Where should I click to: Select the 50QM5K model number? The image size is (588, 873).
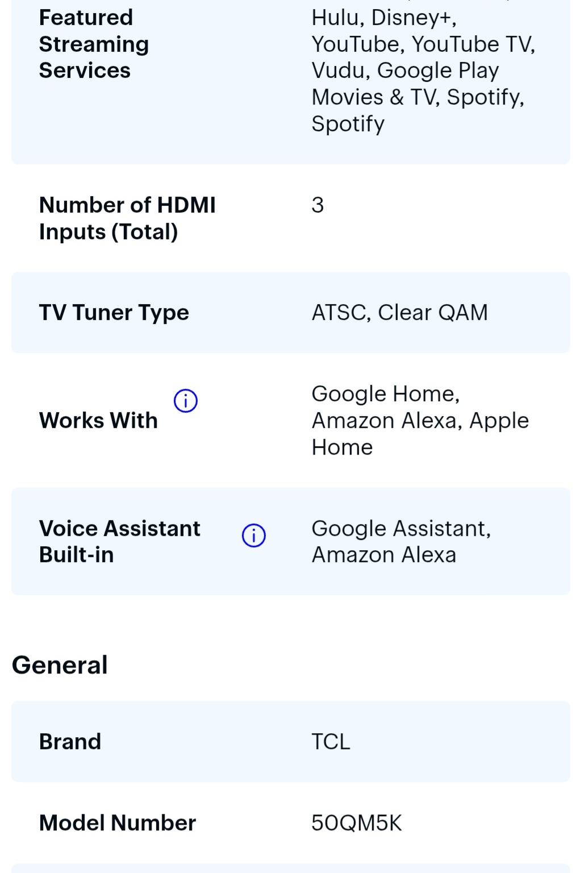coord(357,823)
